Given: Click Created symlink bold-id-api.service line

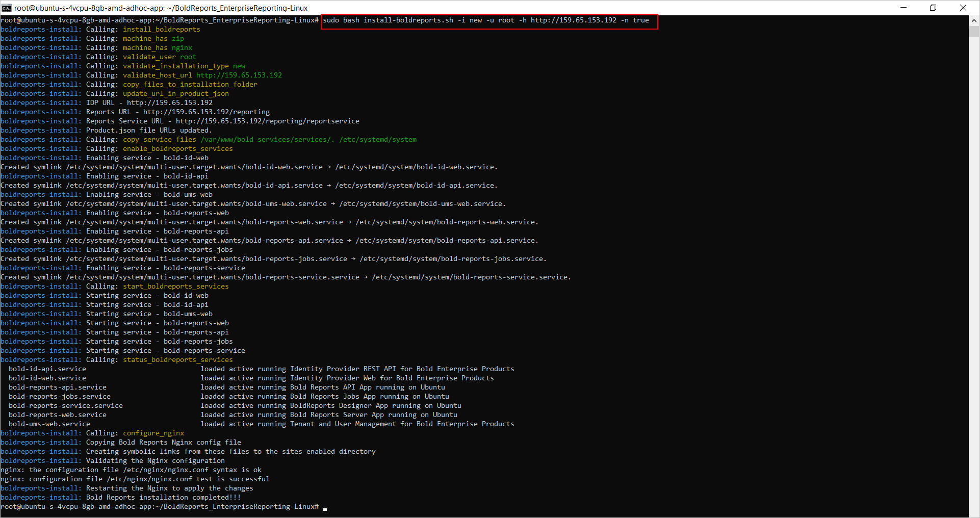Looking at the screenshot, I should (x=249, y=186).
